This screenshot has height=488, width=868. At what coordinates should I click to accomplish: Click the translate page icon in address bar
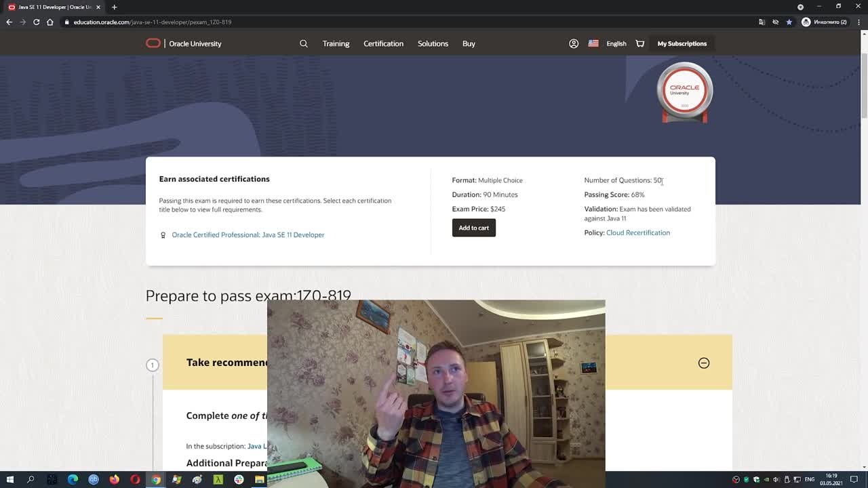point(762,22)
